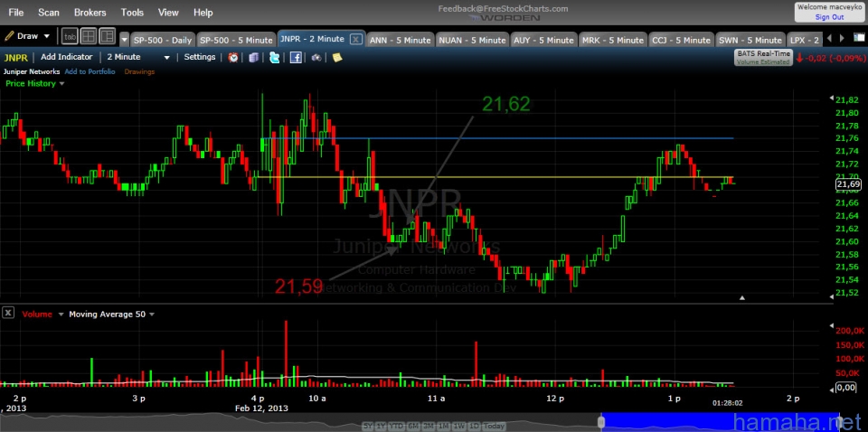The height and width of the screenshot is (432, 868).
Task: Close the Volume indicator pane
Action: [8, 313]
